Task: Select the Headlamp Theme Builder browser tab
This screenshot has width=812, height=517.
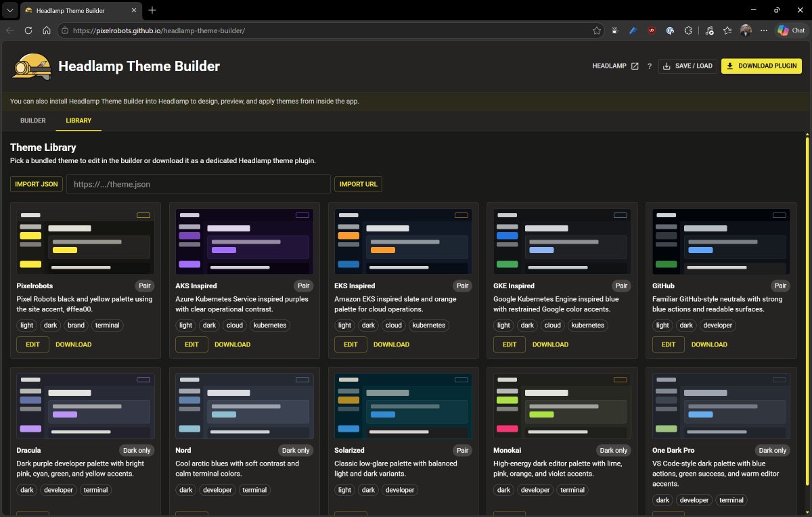Action: click(x=81, y=11)
